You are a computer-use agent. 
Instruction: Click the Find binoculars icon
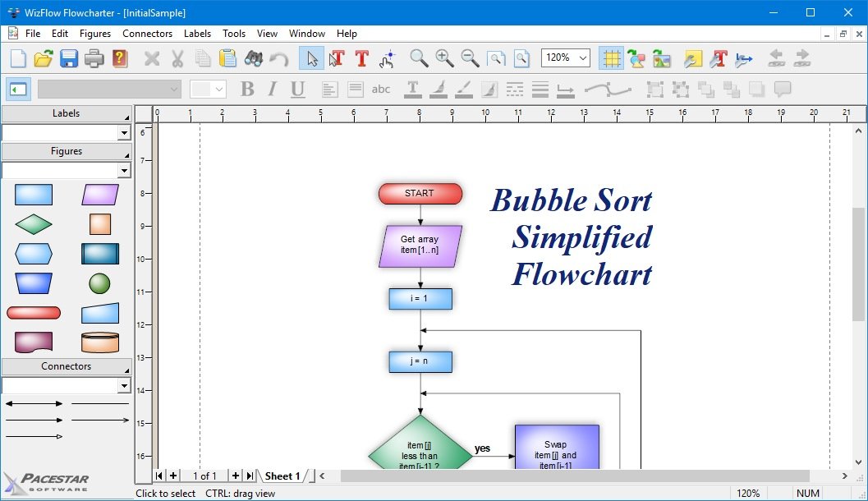pyautogui.click(x=254, y=58)
